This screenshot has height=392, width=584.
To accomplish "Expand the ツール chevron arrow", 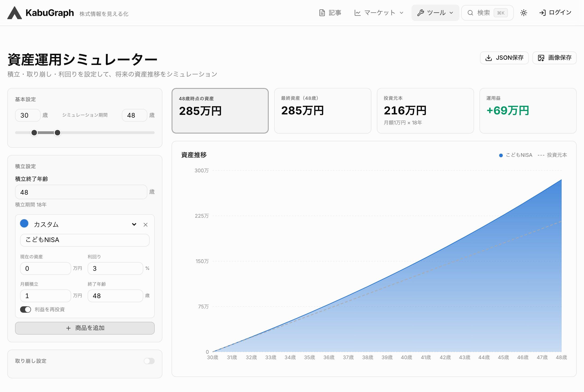I will point(451,13).
